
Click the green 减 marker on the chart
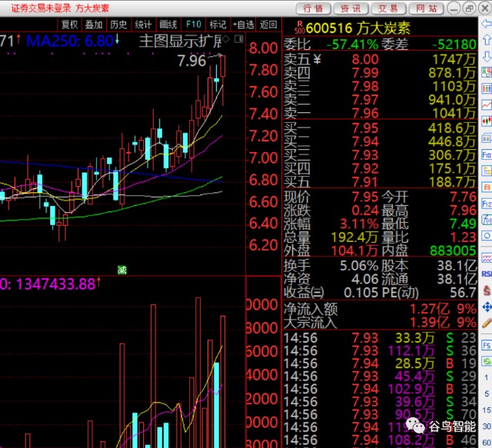(x=122, y=270)
